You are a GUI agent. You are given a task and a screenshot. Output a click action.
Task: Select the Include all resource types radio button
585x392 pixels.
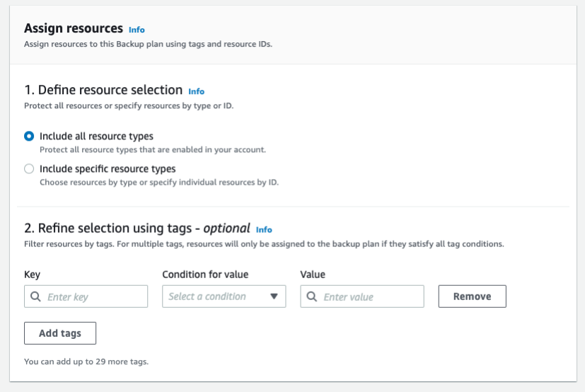(29, 136)
